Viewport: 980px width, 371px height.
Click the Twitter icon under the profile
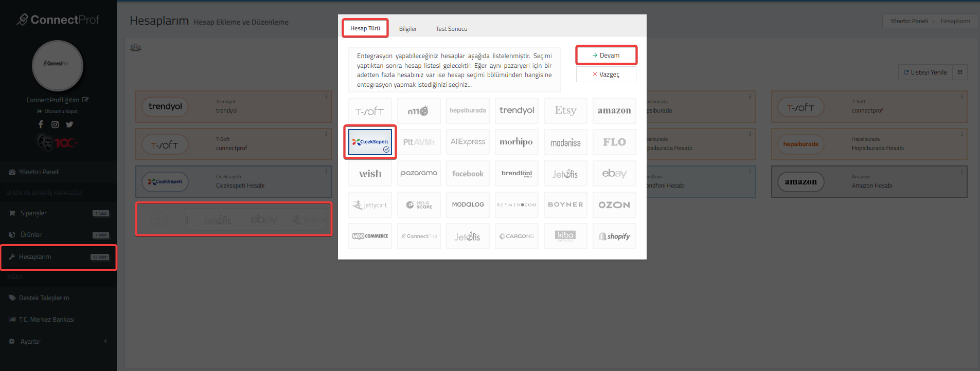coord(69,124)
